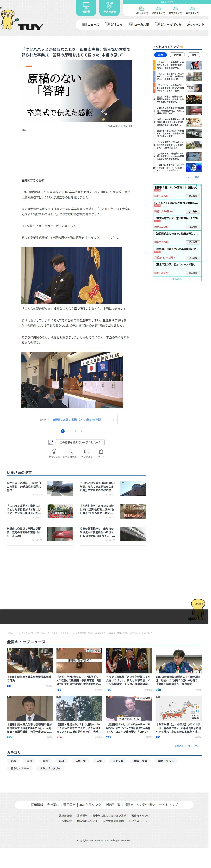Select the 新着 category chip

(13, 761)
